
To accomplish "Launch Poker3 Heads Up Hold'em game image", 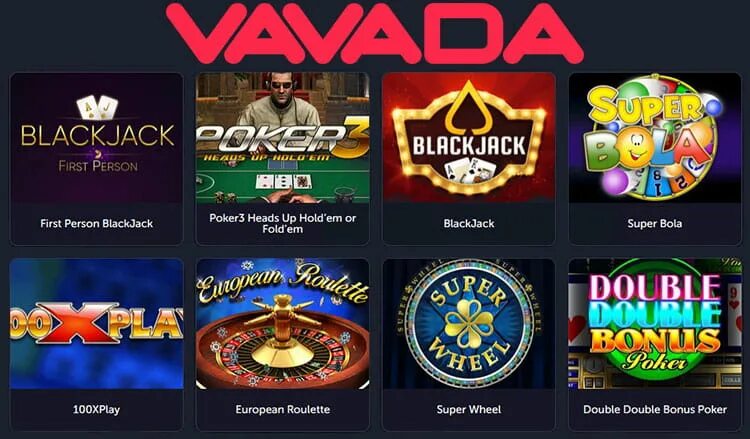I will pyautogui.click(x=283, y=138).
